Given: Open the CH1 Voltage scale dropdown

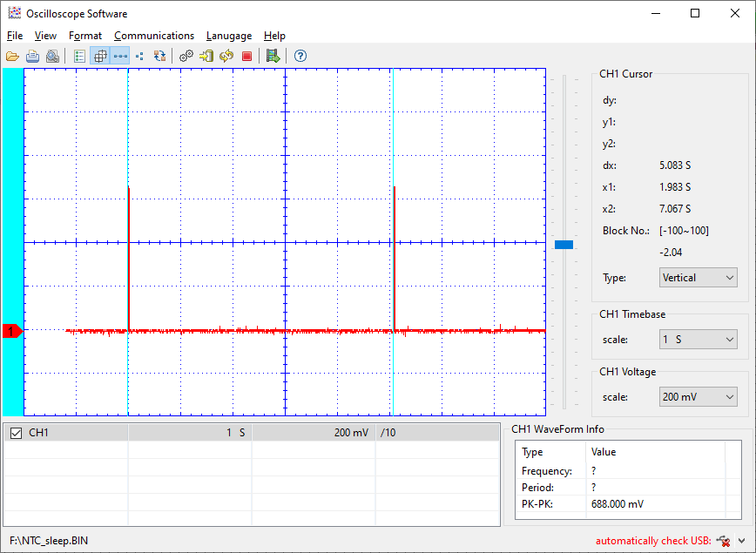Looking at the screenshot, I should 698,397.
